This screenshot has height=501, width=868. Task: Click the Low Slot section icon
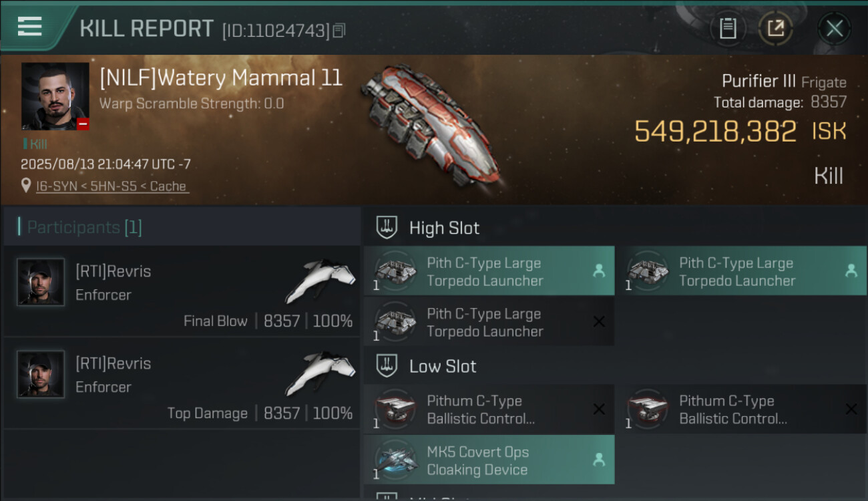[387, 365]
